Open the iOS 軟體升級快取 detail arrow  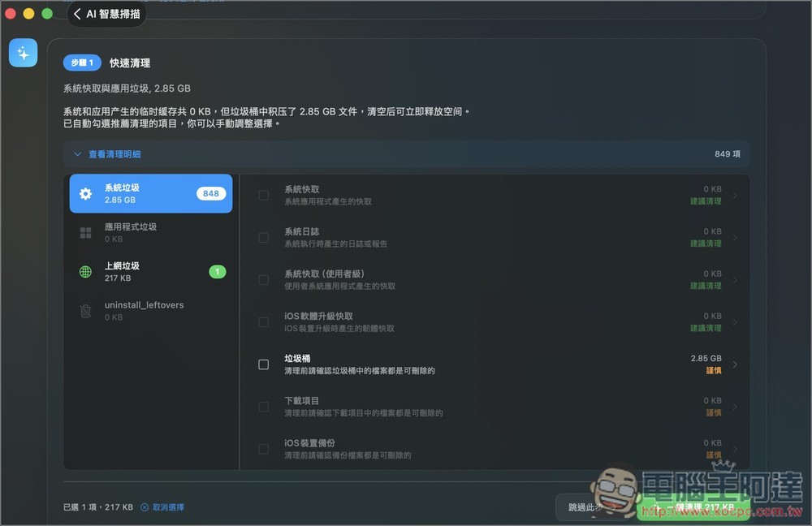coord(736,322)
